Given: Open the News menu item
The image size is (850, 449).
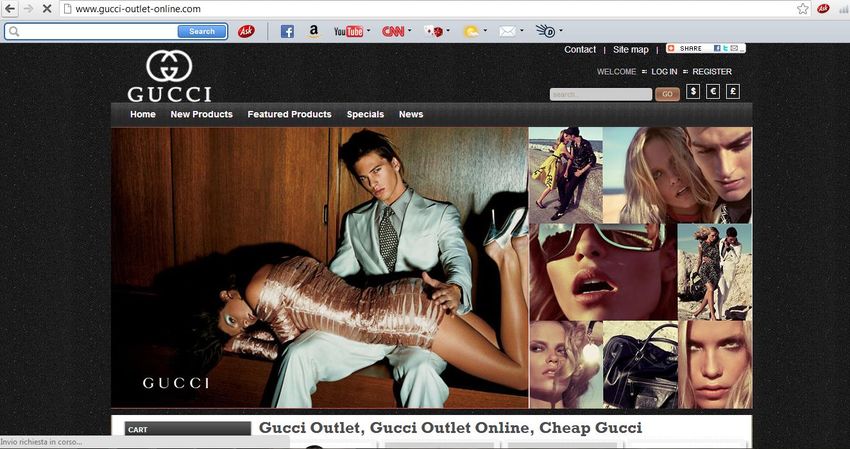Looking at the screenshot, I should pos(411,114).
